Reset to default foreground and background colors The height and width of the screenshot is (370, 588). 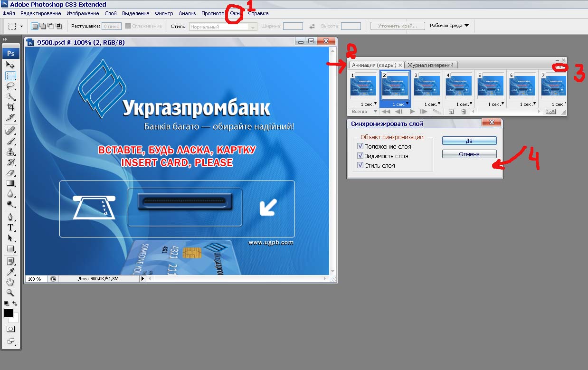coord(6,304)
